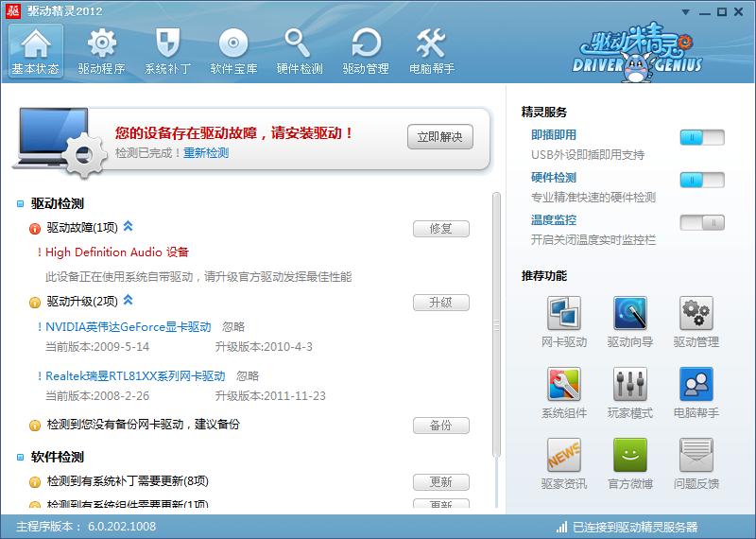This screenshot has height=539, width=756.
Task: Collapse the 驱动升级(2项) list arrow
Action: point(129,301)
